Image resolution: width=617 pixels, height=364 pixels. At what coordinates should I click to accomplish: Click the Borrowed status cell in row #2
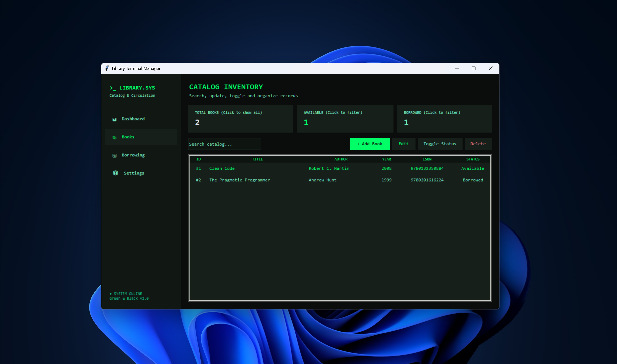[473, 180]
